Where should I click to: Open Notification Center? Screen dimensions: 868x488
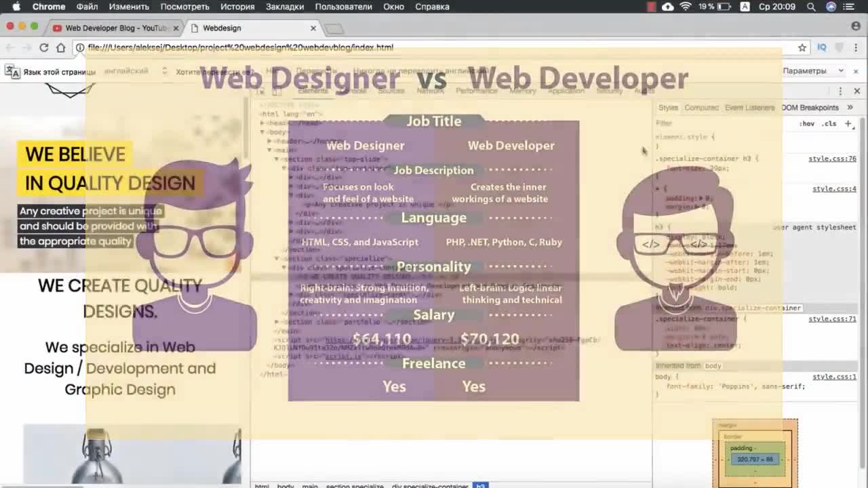[850, 7]
